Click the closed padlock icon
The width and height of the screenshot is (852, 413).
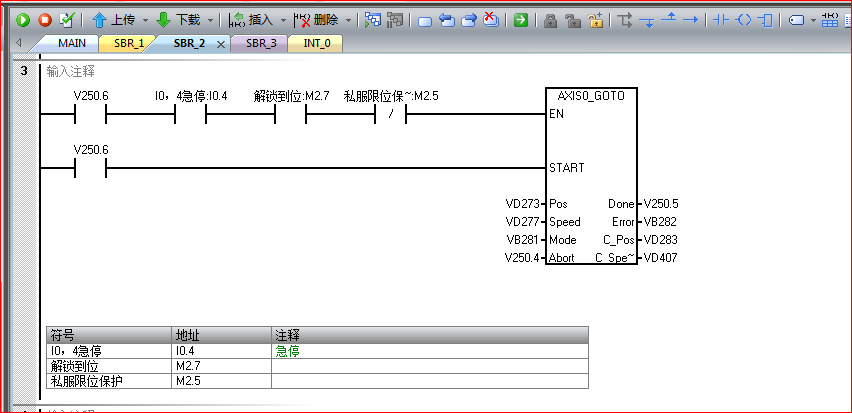(551, 20)
